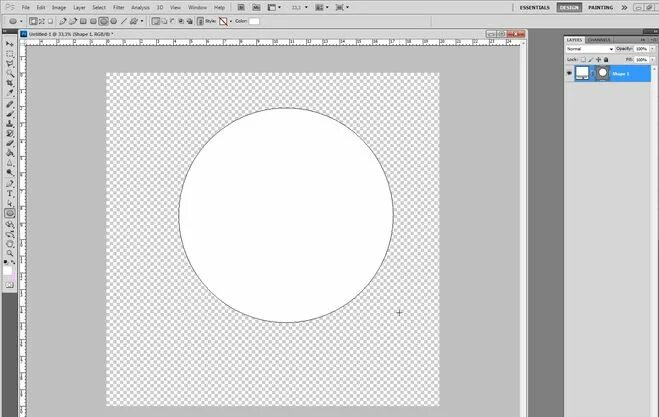The width and height of the screenshot is (659, 417).
Task: Select the Lasso tool
Action: coord(9,64)
